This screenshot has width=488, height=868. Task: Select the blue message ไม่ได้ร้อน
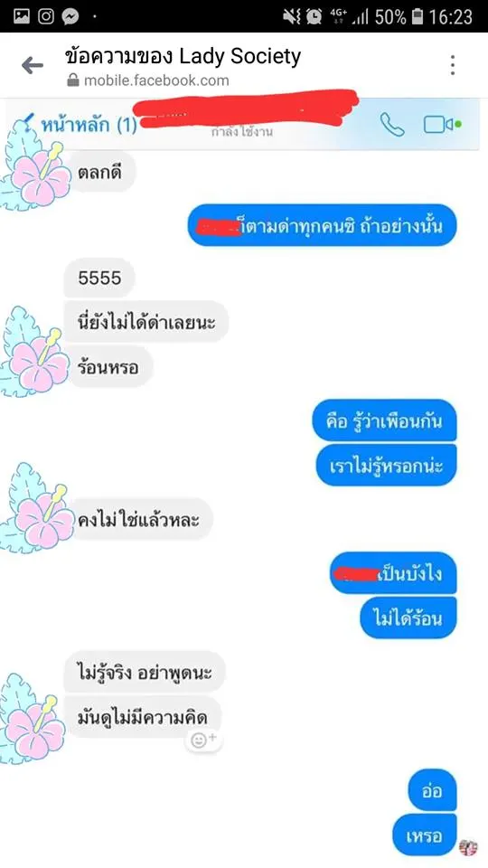tap(408, 618)
